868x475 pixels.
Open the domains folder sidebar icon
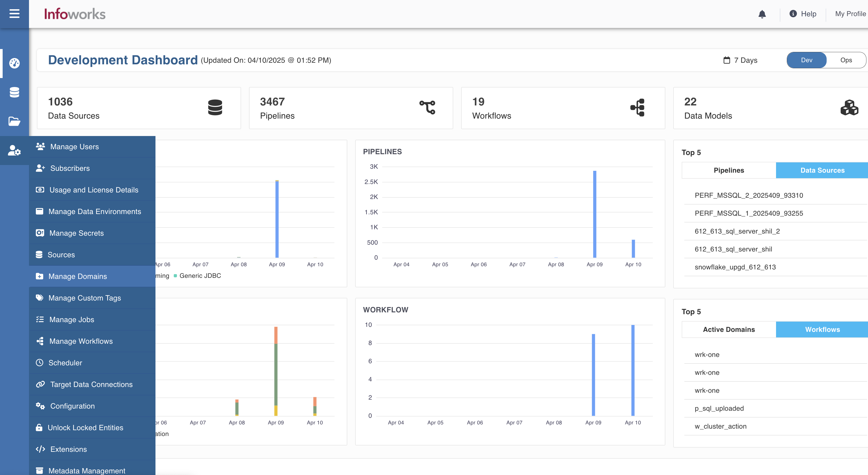pyautogui.click(x=14, y=121)
